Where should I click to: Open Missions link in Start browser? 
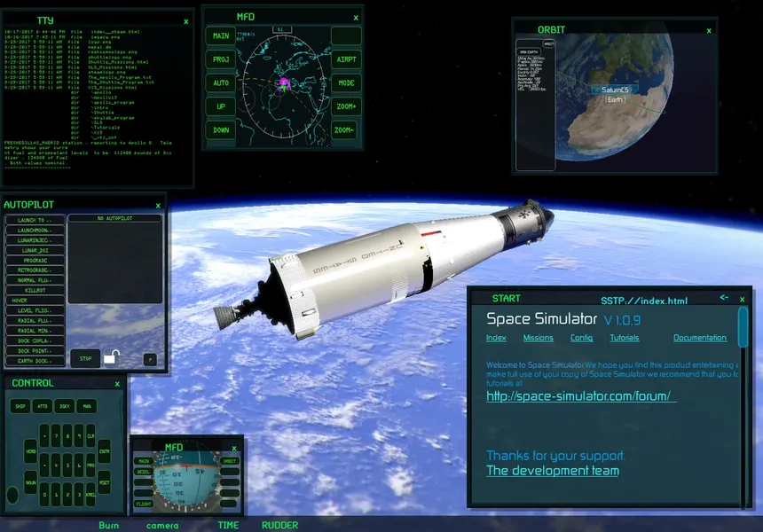[539, 338]
